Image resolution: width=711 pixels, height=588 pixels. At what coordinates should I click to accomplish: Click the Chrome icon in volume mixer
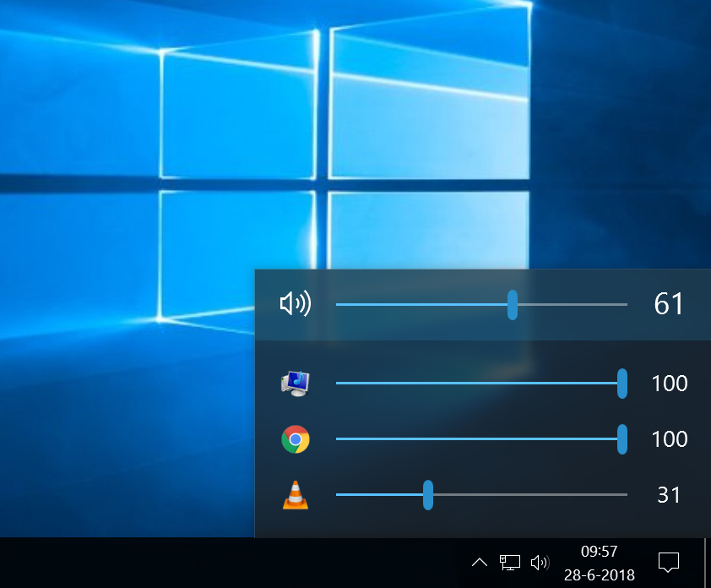(296, 439)
